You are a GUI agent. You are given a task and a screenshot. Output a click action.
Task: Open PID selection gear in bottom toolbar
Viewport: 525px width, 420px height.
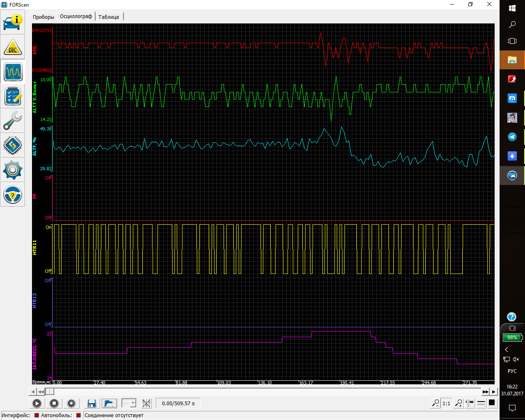point(71,403)
